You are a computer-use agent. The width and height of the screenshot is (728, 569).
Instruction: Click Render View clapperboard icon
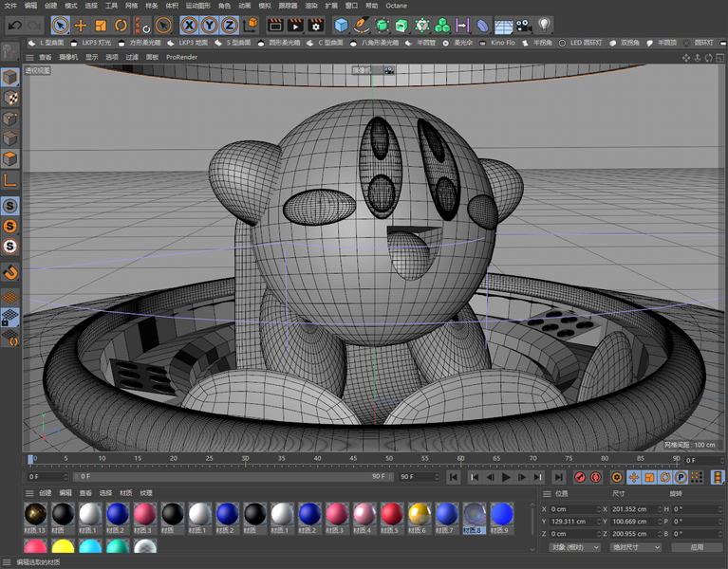[x=276, y=25]
